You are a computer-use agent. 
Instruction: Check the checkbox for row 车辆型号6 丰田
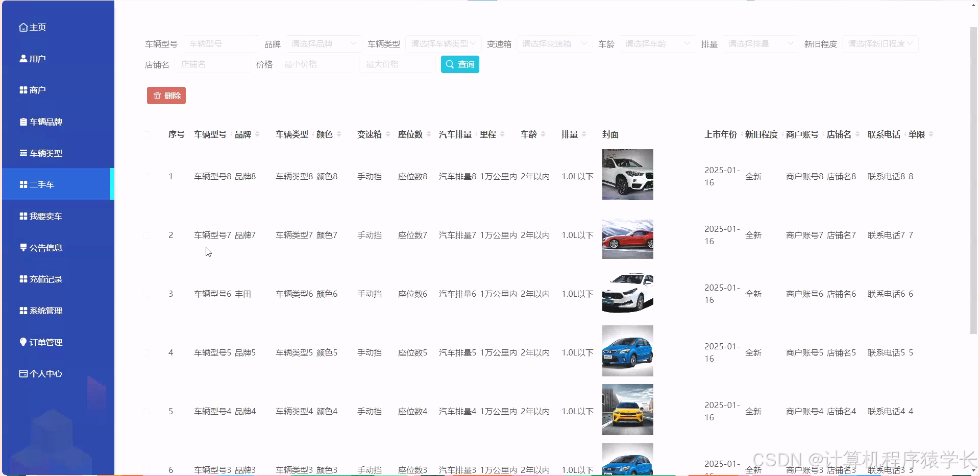(x=147, y=294)
